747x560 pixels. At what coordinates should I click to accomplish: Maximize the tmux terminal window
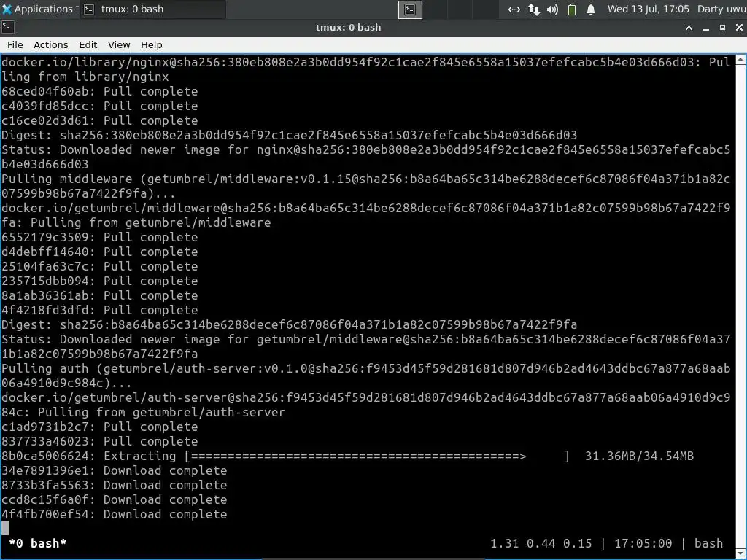pyautogui.click(x=722, y=28)
